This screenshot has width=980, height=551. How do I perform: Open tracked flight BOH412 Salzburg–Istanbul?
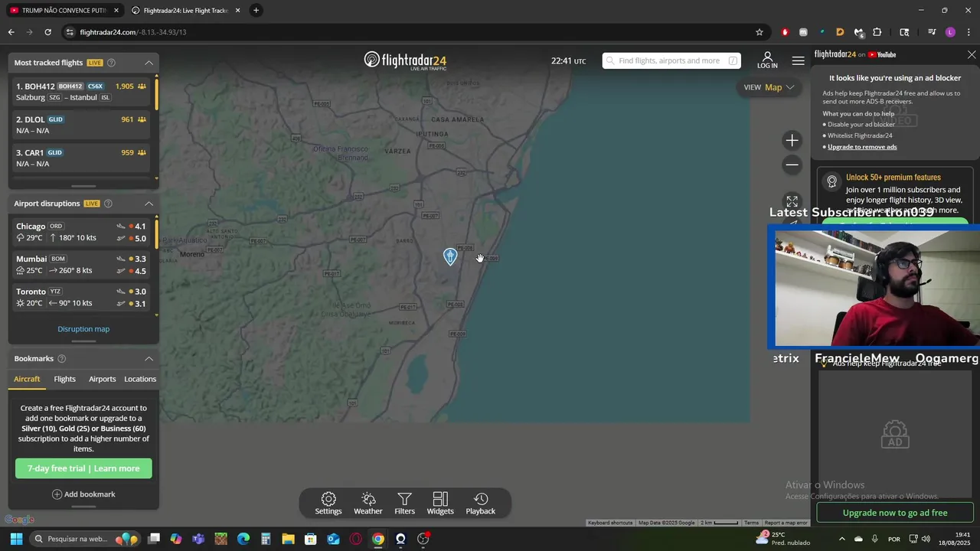(82, 92)
